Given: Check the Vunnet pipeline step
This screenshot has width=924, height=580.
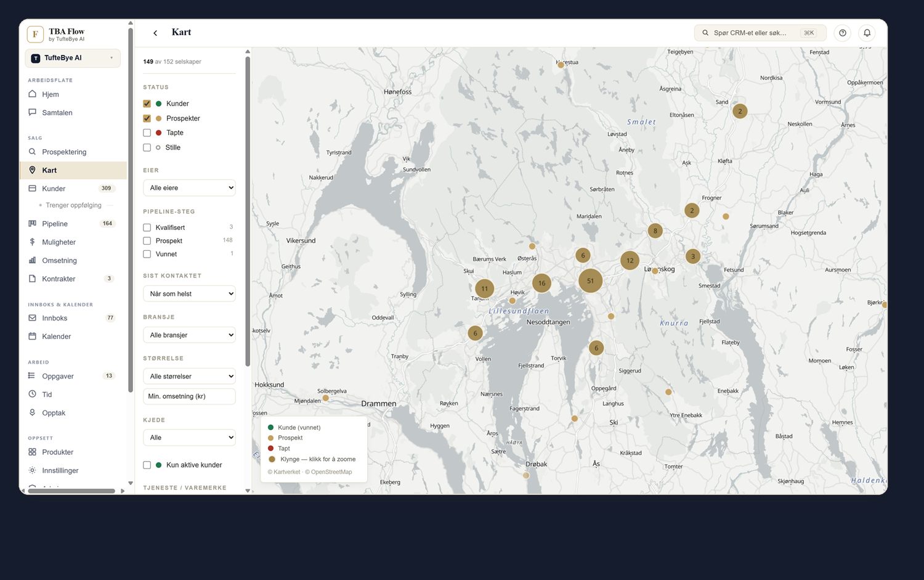Looking at the screenshot, I should 147,254.
